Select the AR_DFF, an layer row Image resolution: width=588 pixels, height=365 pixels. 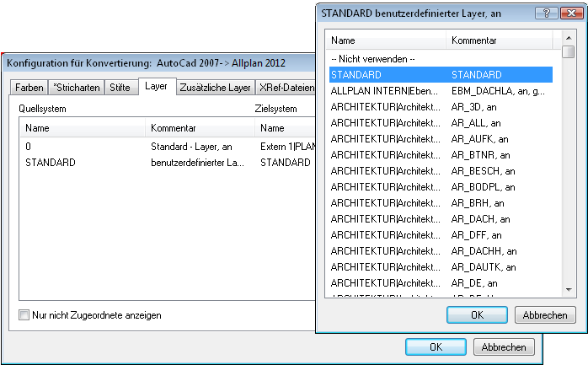pos(441,235)
